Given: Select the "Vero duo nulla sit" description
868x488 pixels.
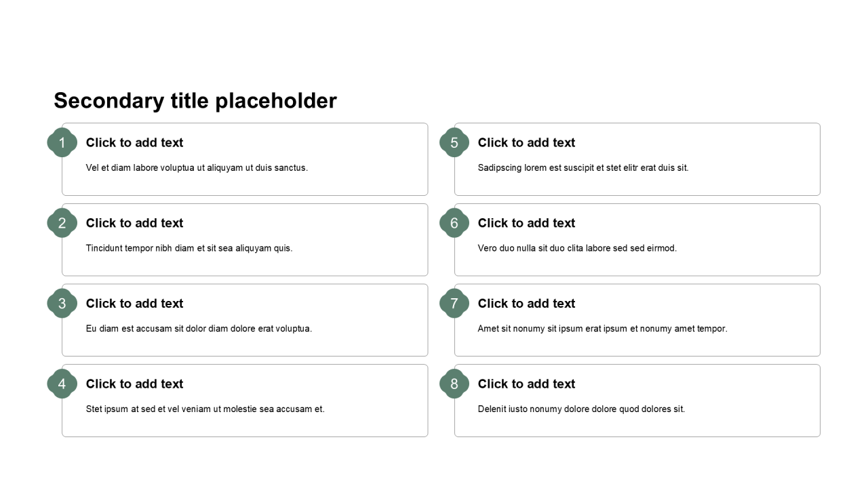Looking at the screenshot, I should [x=577, y=248].
